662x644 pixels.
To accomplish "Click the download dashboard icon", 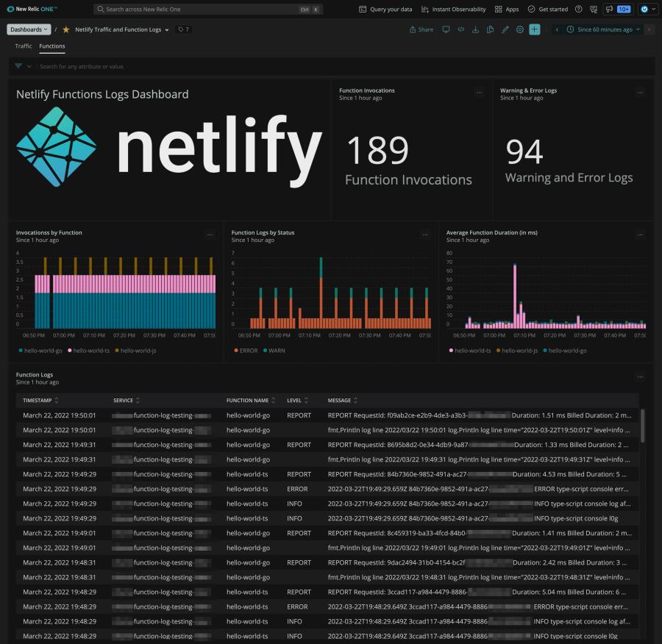I will (x=476, y=29).
